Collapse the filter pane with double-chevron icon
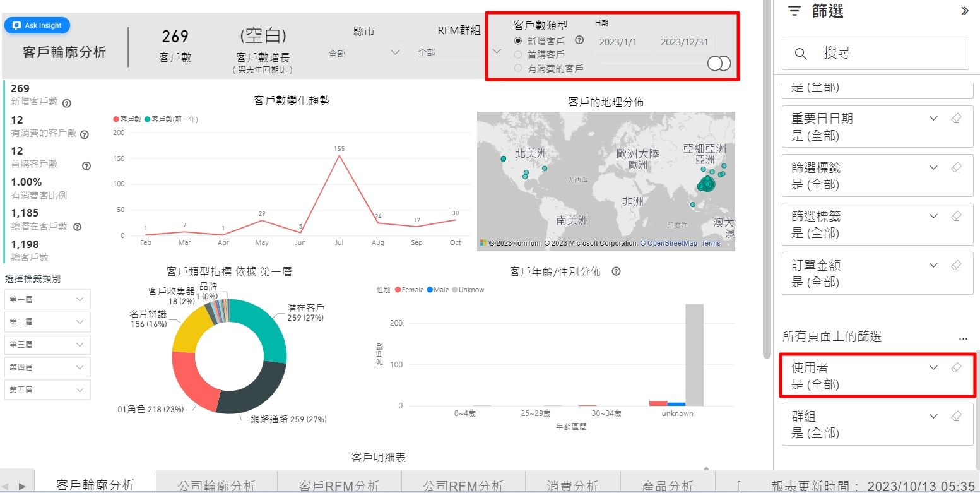 tap(964, 11)
